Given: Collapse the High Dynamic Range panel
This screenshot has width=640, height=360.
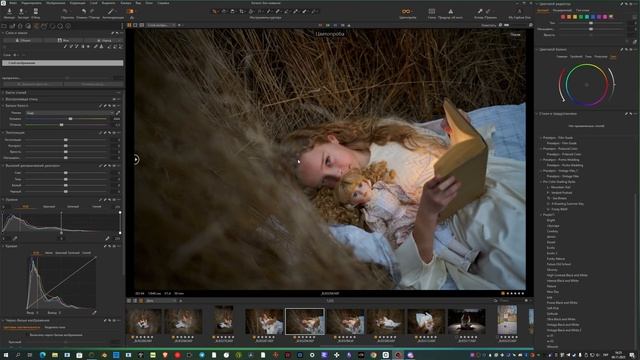Looking at the screenshot, I should 3,166.
